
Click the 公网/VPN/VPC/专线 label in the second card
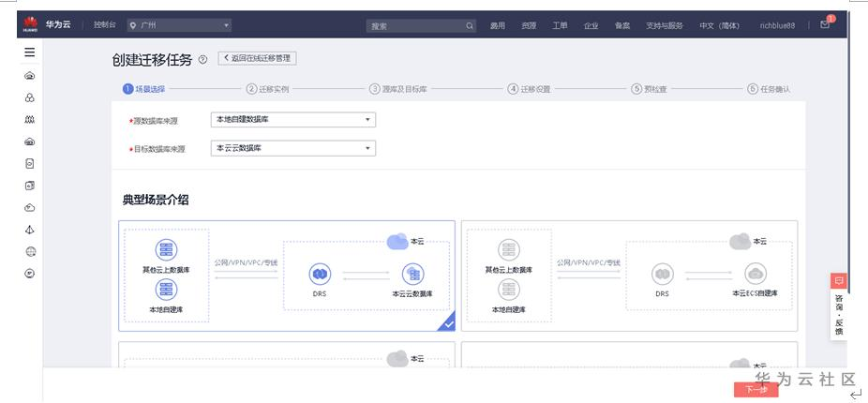(x=589, y=262)
